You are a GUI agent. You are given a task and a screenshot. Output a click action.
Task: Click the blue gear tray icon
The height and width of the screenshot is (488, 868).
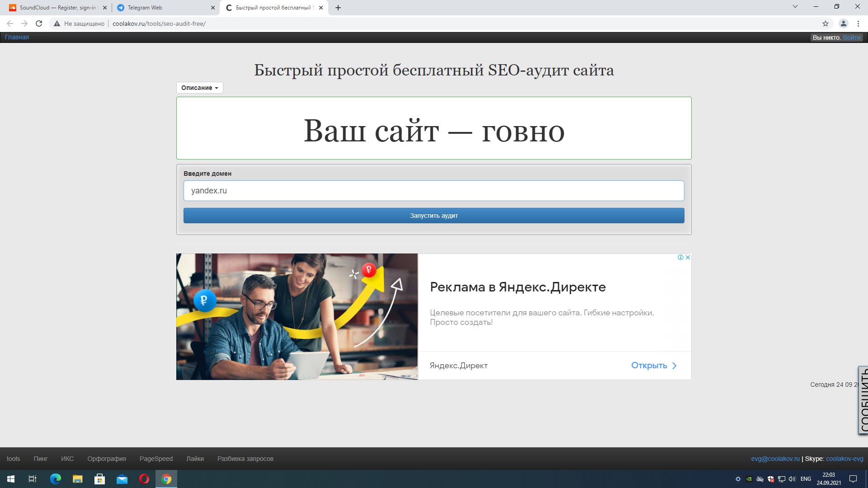738,479
